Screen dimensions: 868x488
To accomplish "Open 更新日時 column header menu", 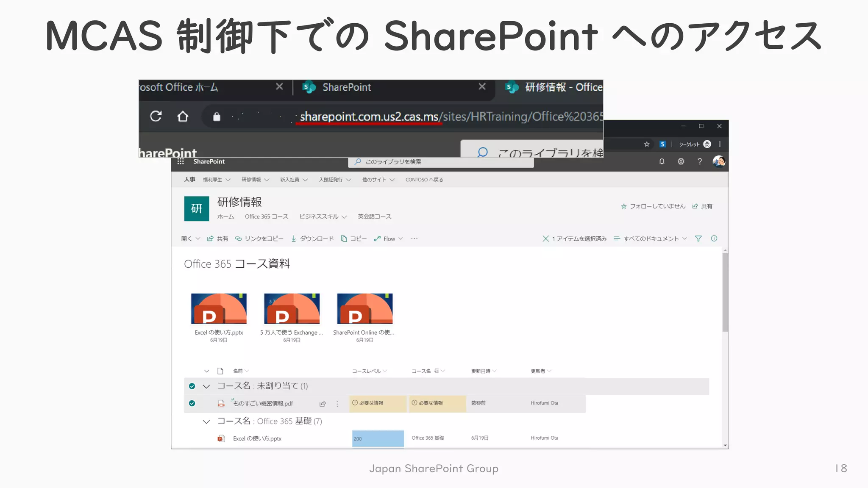I will coord(484,371).
